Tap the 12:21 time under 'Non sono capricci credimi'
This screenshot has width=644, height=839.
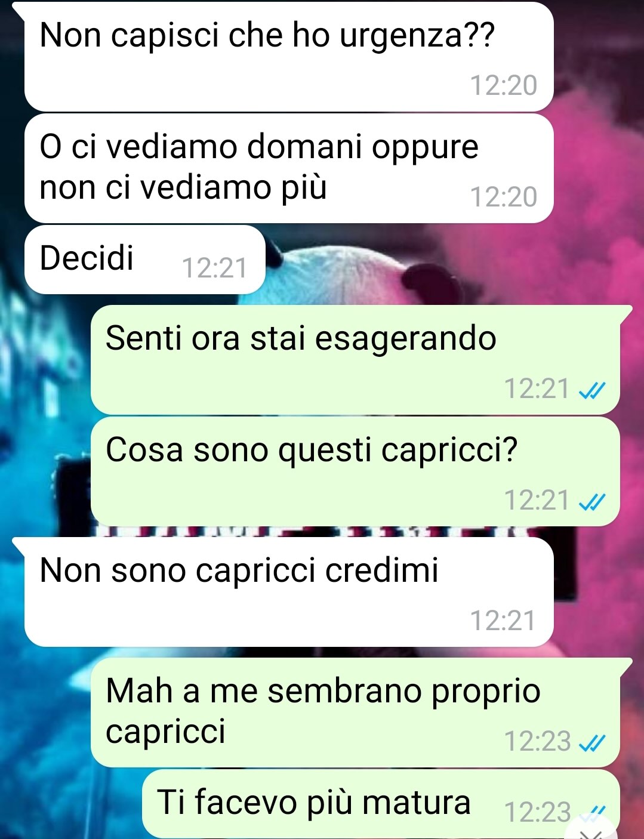504,621
